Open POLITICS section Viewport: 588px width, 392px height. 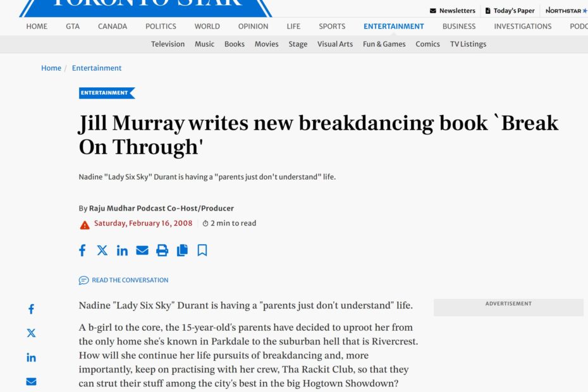pyautogui.click(x=161, y=27)
